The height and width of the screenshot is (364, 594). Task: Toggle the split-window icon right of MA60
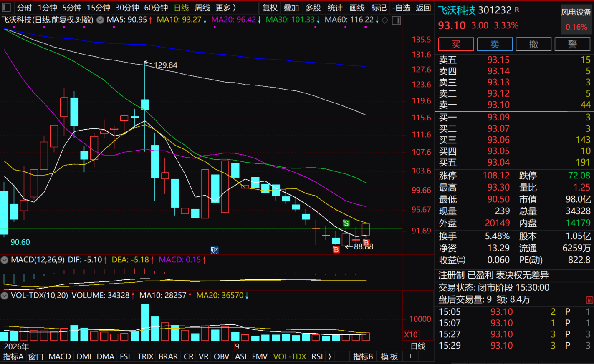click(x=397, y=20)
